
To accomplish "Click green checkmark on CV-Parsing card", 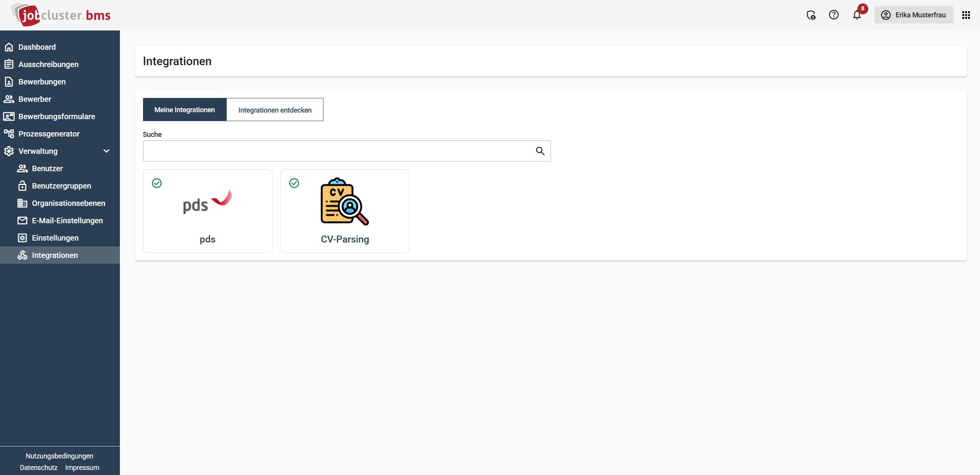I will [x=294, y=183].
